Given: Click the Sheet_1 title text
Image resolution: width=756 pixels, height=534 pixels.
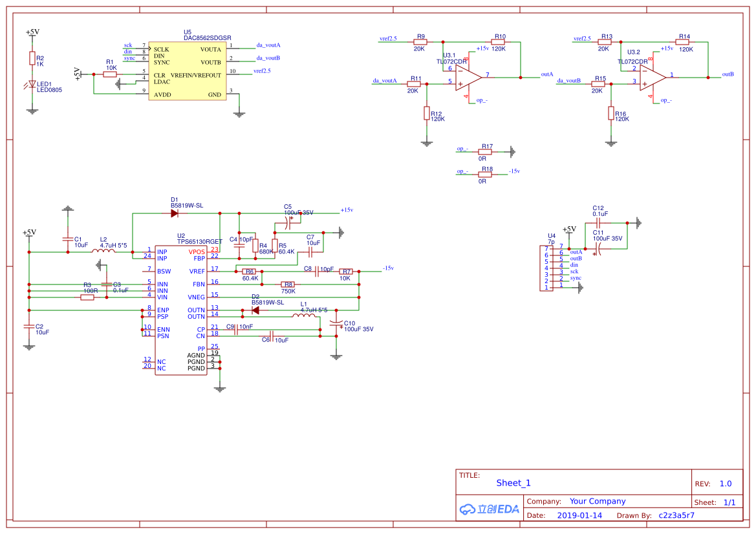Looking at the screenshot, I should 513,483.
